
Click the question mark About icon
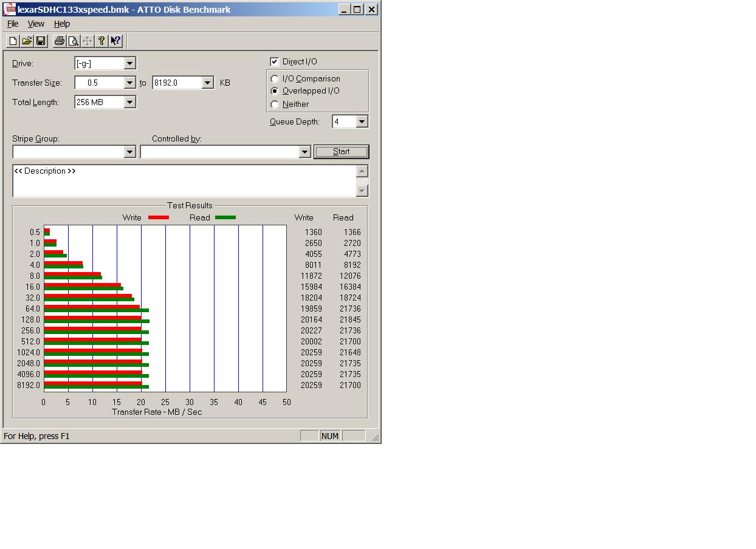point(101,41)
